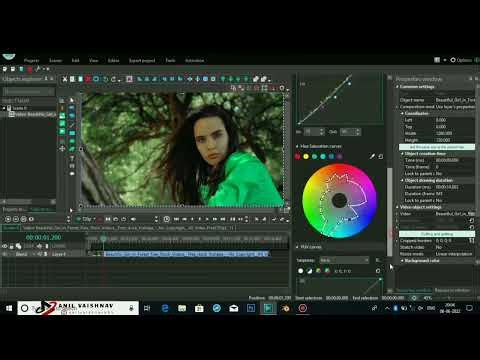Collapse Object drawing duration group
This screenshot has width=480, height=360.
click(x=402, y=180)
